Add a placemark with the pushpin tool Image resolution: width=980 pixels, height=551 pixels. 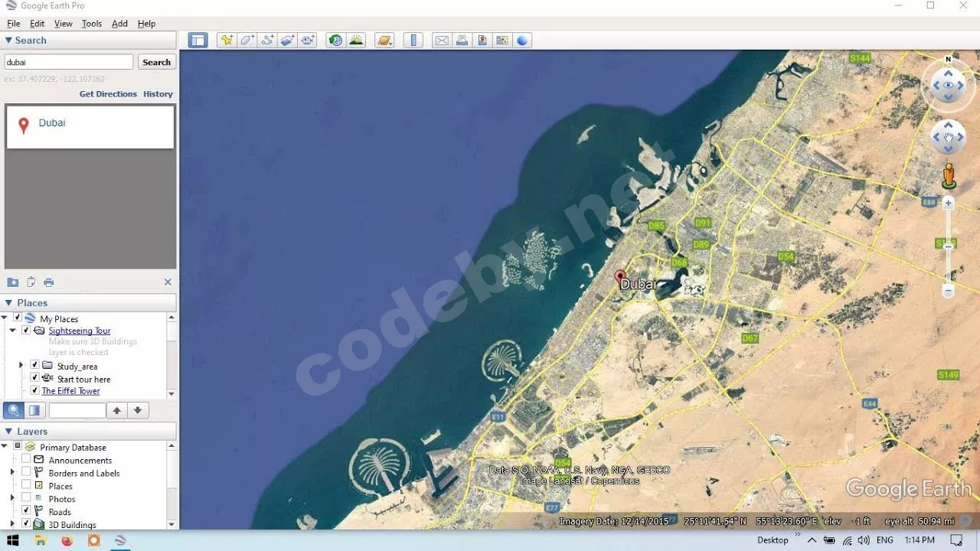tap(226, 41)
